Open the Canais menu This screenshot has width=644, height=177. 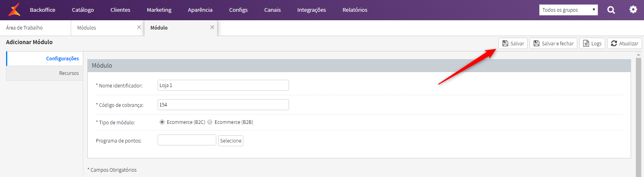tap(272, 10)
